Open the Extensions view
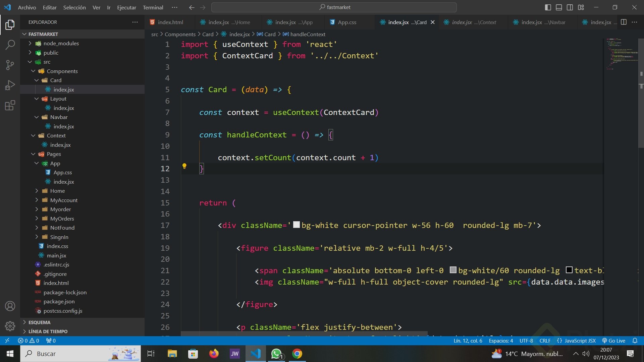The image size is (644, 362). (10, 106)
